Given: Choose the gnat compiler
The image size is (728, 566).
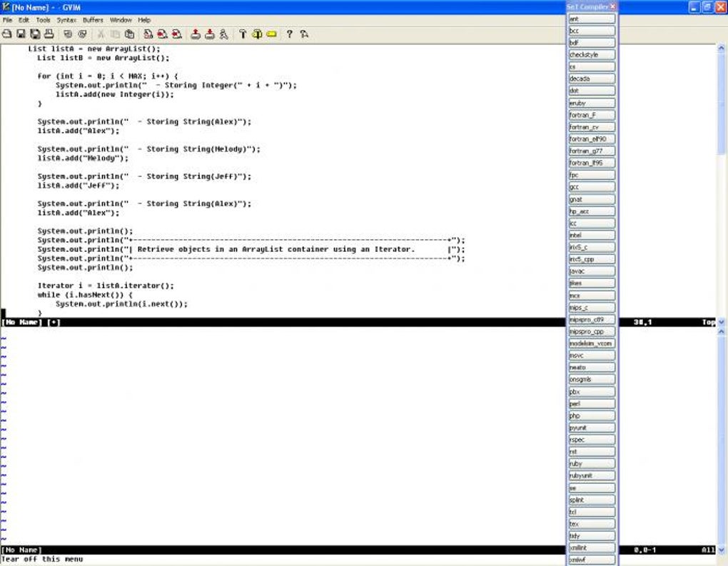Looking at the screenshot, I should pyautogui.click(x=592, y=199).
